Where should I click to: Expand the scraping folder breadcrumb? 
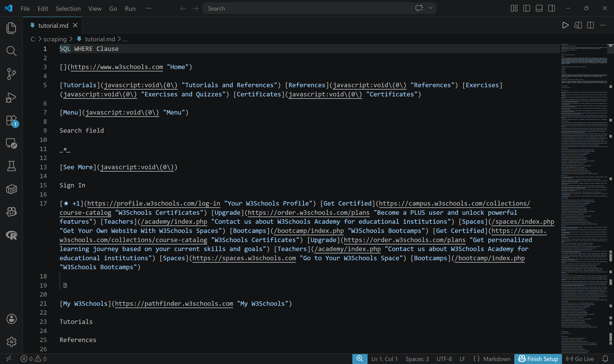click(x=55, y=39)
